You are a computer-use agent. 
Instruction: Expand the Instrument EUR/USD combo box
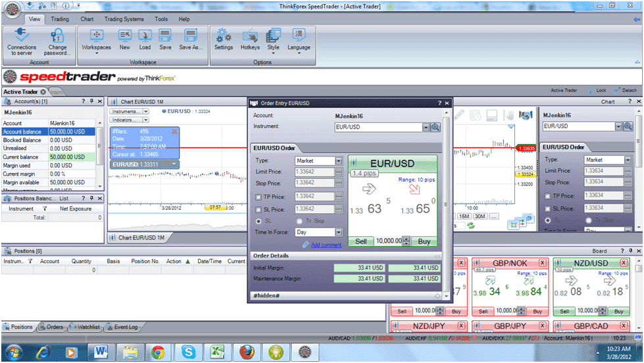pyautogui.click(x=426, y=128)
